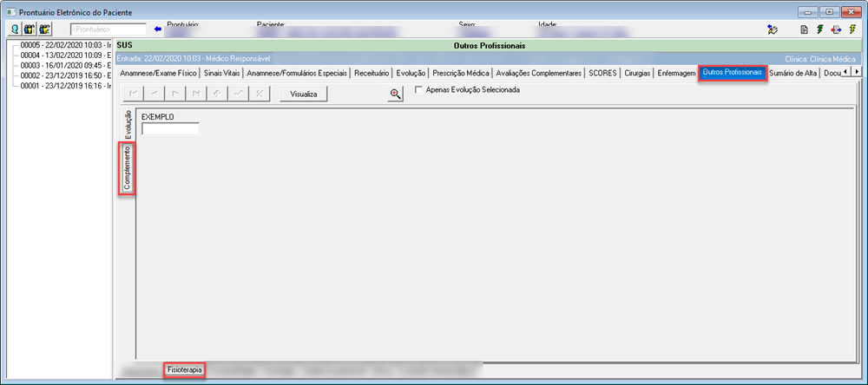This screenshot has width=868, height=385.
Task: Click the confirm checkmark record button
Action: click(238, 94)
